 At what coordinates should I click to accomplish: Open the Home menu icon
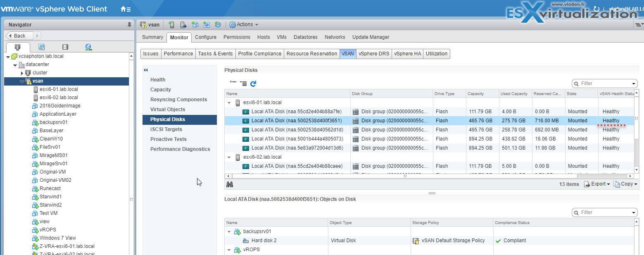[x=126, y=9]
